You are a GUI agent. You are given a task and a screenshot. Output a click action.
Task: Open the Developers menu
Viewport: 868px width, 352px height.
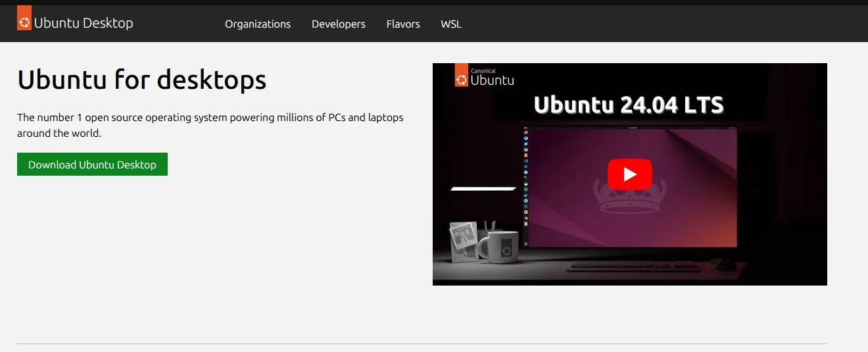[x=338, y=24]
